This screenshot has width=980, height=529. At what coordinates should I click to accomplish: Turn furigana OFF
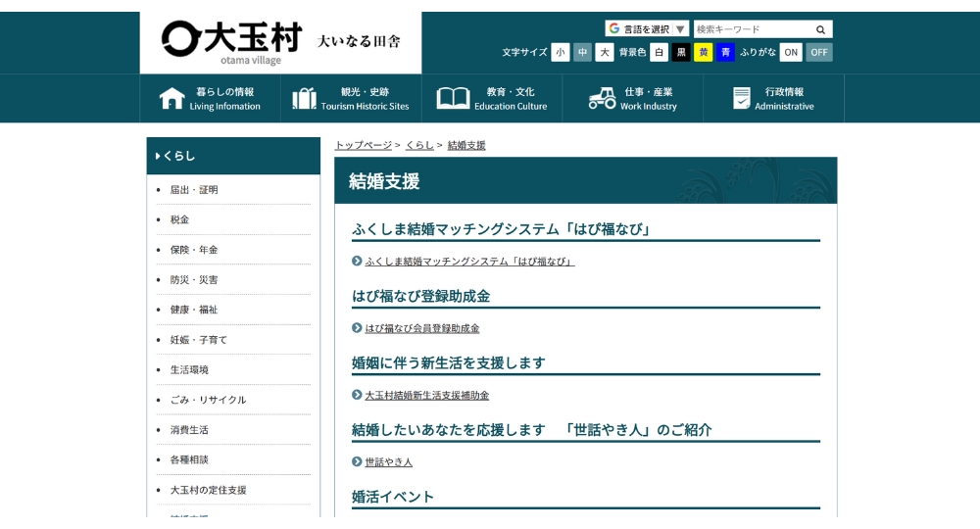coord(819,53)
